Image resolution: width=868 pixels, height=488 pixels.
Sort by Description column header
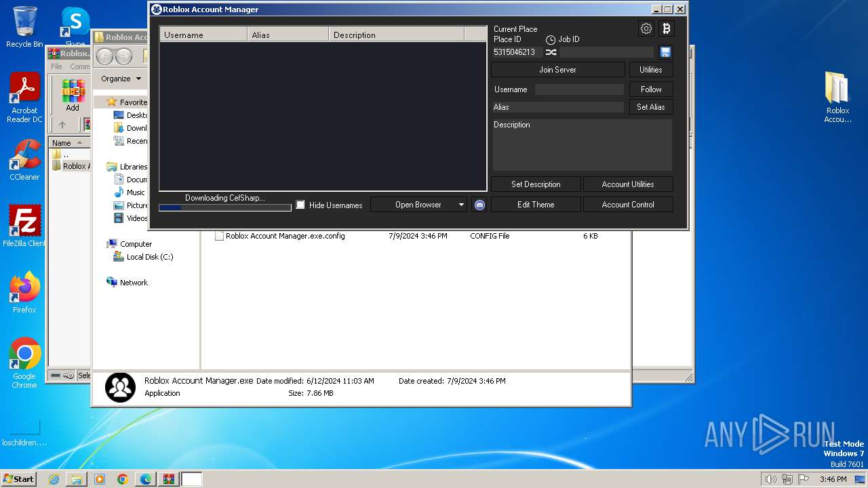397,35
